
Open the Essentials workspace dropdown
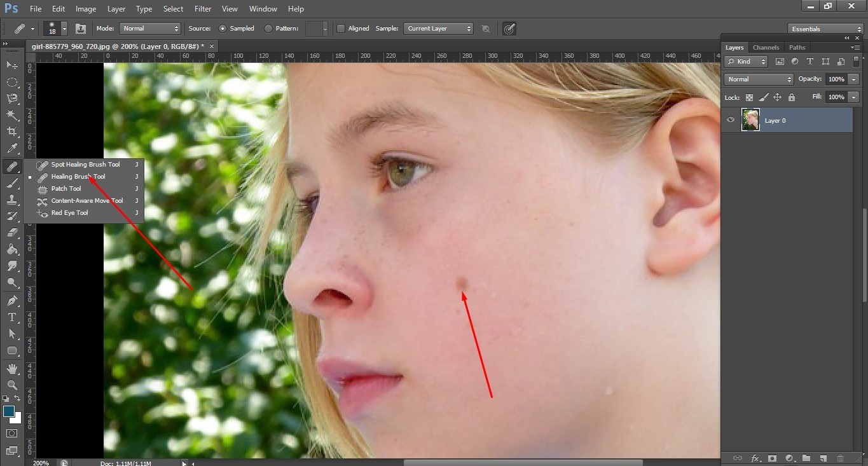[x=825, y=29]
